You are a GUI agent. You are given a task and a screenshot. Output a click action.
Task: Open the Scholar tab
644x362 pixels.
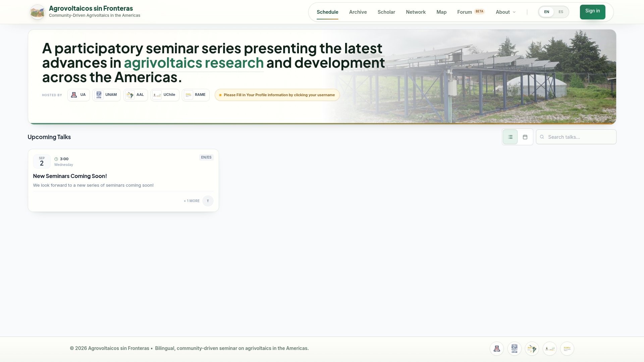click(386, 12)
